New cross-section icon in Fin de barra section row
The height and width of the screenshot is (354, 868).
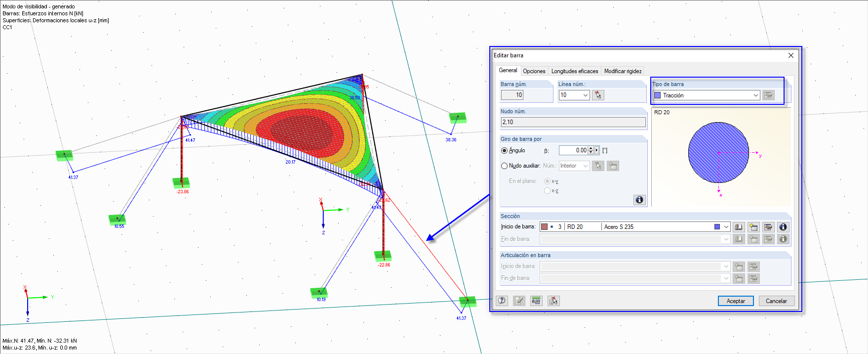click(x=753, y=239)
